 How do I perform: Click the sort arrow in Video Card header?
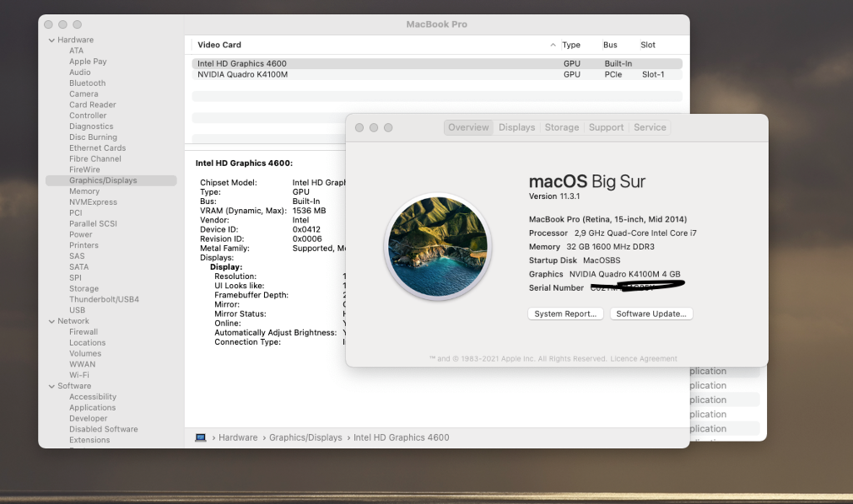coord(553,45)
